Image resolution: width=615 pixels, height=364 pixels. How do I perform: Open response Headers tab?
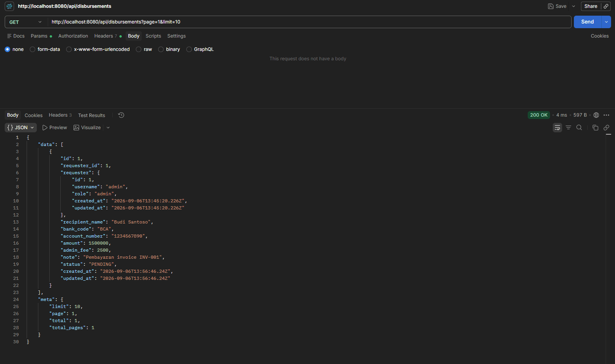click(x=60, y=115)
